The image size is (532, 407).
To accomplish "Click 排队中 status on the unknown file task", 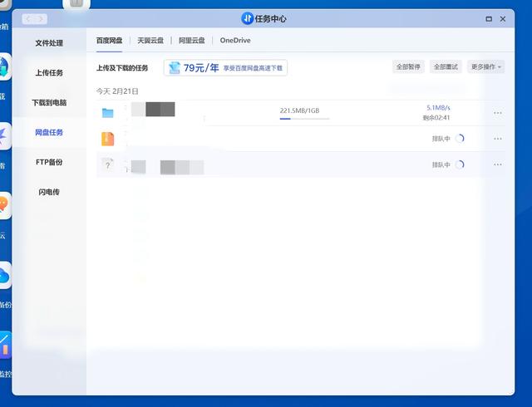I will pyautogui.click(x=441, y=164).
